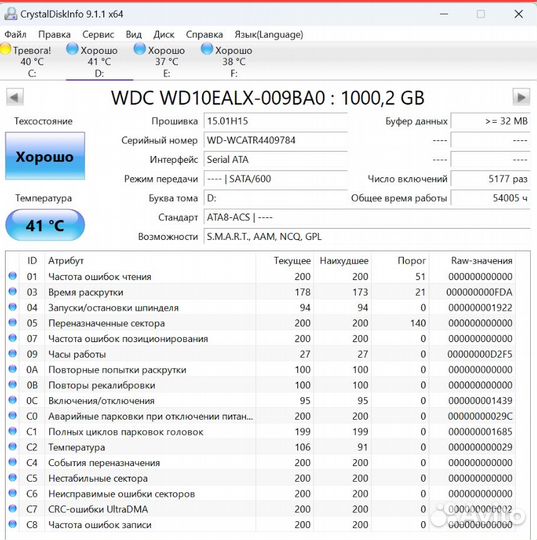Click the Хорошо health status button
The height and width of the screenshot is (540, 537).
click(x=45, y=156)
